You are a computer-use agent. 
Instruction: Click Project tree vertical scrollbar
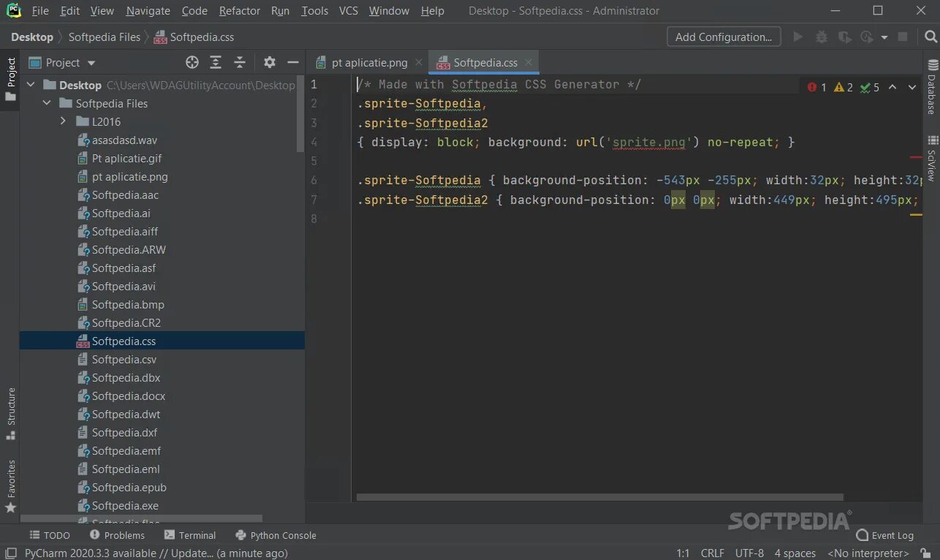[x=300, y=113]
